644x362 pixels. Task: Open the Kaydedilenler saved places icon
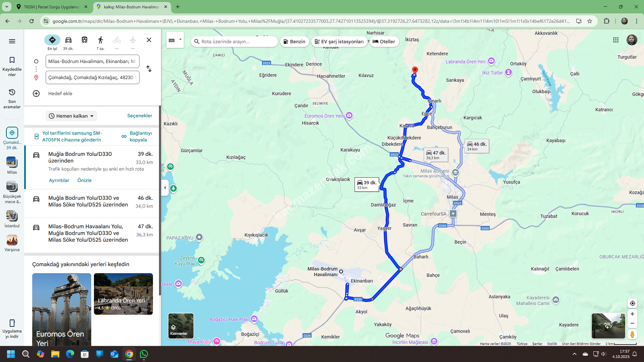(12, 60)
